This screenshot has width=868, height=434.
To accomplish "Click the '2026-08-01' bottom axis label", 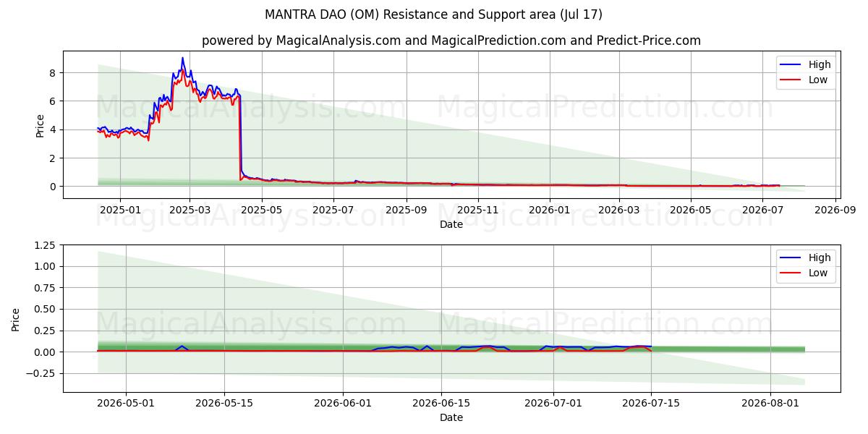I will coord(771,403).
